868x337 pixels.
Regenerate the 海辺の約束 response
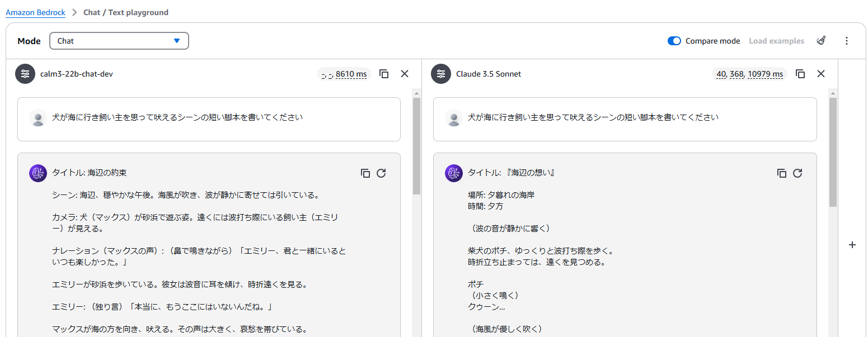[x=381, y=173]
